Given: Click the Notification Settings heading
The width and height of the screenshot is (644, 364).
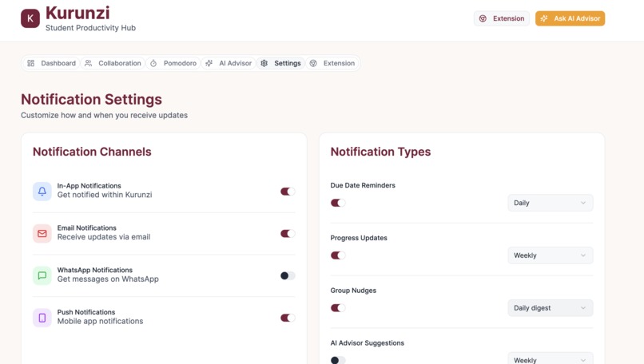Looking at the screenshot, I should (91, 99).
